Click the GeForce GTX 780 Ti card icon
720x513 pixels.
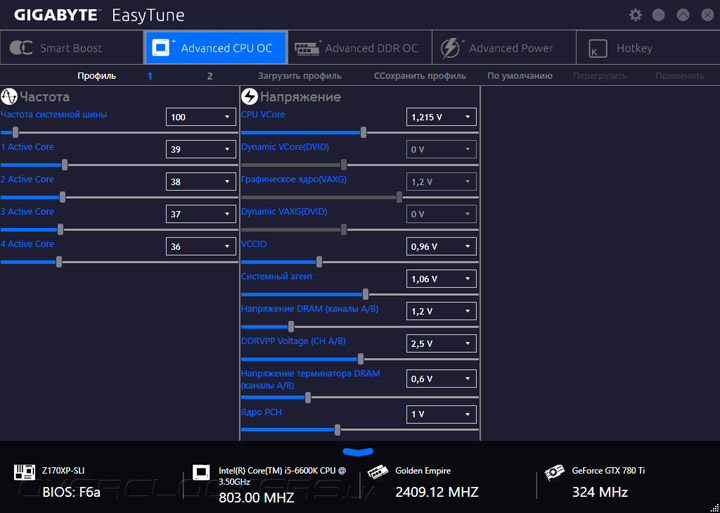click(x=554, y=473)
